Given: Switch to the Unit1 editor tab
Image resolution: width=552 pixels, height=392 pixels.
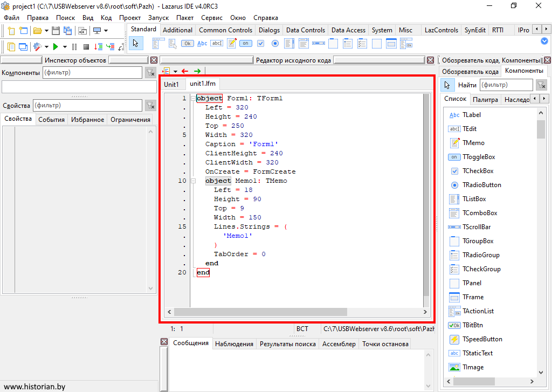Looking at the screenshot, I should click(171, 84).
